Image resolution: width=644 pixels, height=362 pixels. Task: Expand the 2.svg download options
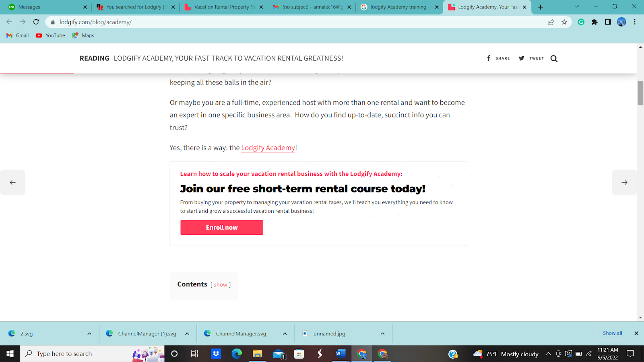pos(89,333)
